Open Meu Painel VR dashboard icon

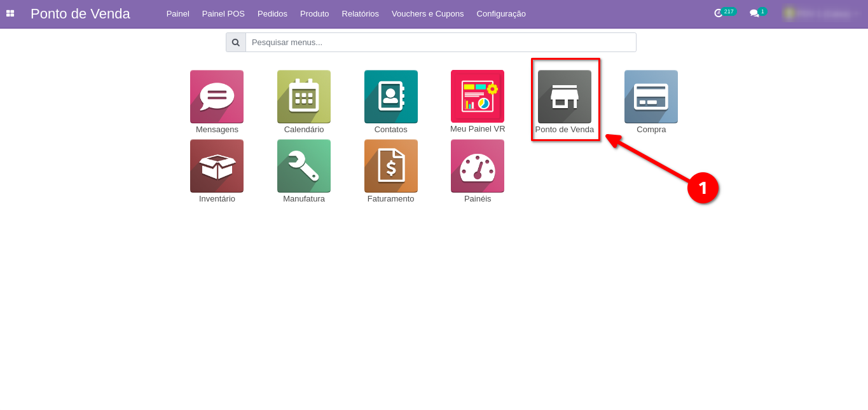click(x=478, y=97)
